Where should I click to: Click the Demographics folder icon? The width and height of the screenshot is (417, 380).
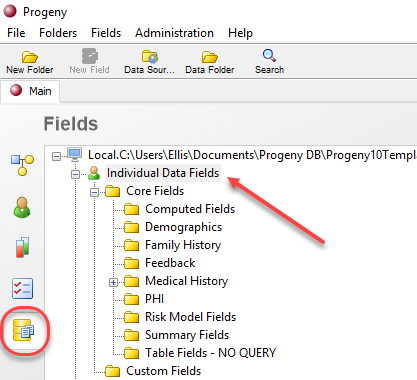pyautogui.click(x=131, y=227)
